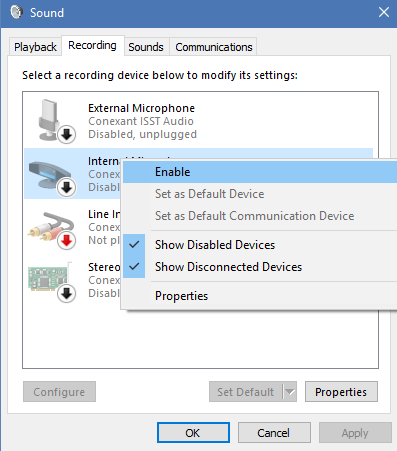
Task: Click the disabled arrow badge on External Microphone
Action: pos(67,134)
